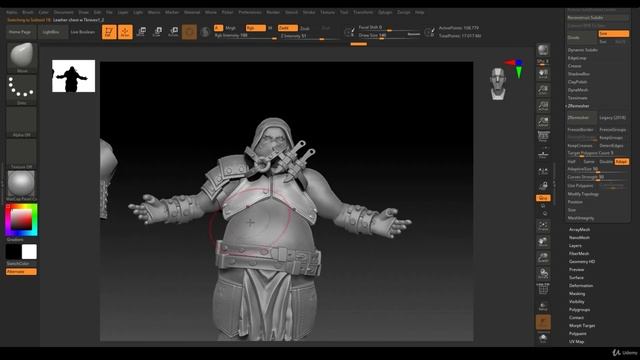Click the Scroll navigation icon
640x360 pixels.
543,74
